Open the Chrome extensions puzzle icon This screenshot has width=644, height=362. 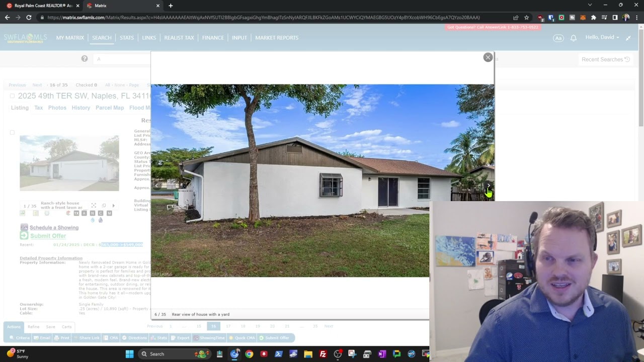pyautogui.click(x=593, y=17)
